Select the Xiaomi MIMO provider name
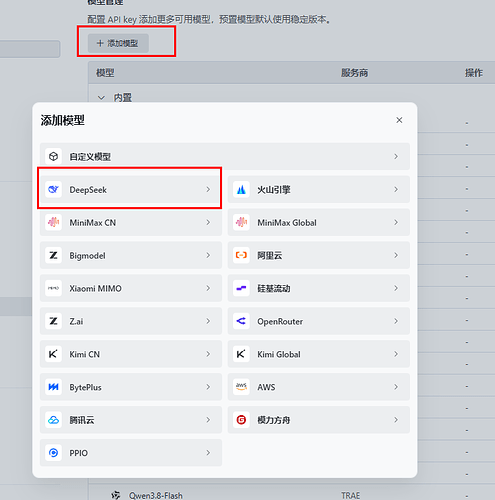 pyautogui.click(x=95, y=288)
